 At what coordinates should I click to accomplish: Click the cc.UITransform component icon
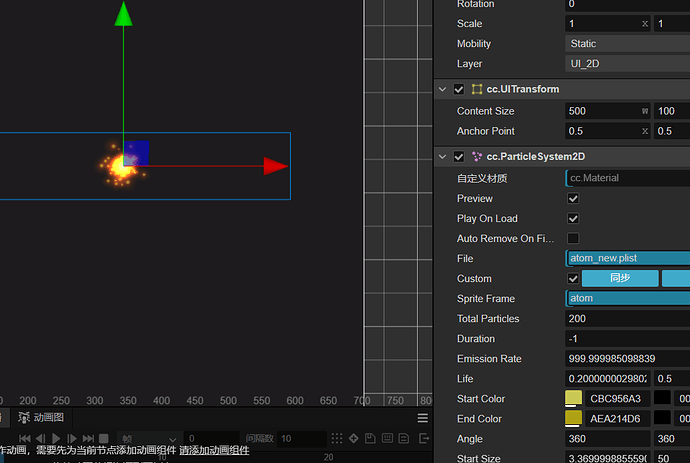click(x=477, y=89)
